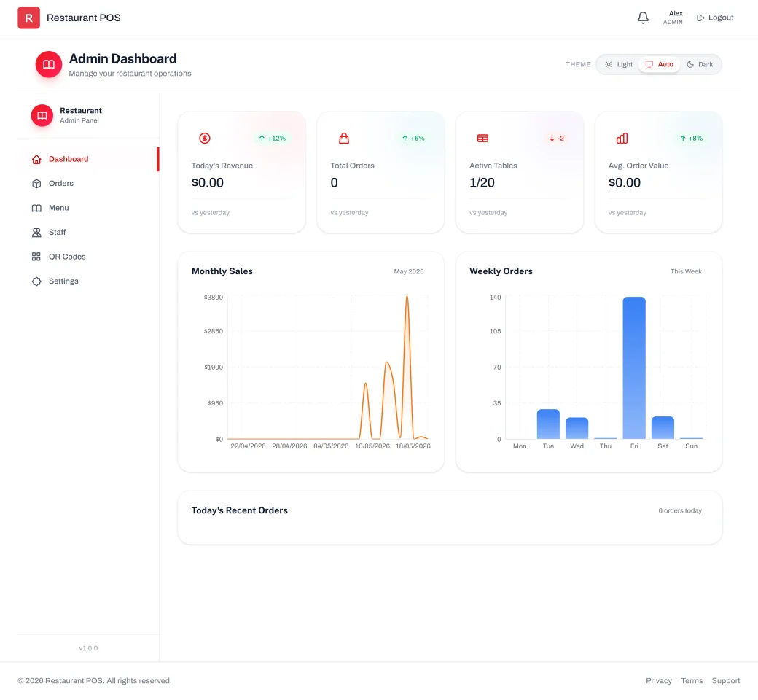The image size is (758, 700).
Task: Click the Restaurant Admin Panel sidebar logo
Action: pyautogui.click(x=42, y=116)
